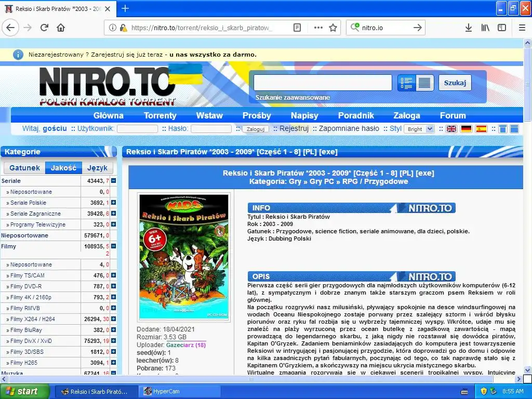
Task: Go back with the browser back arrow
Action: click(x=10, y=28)
